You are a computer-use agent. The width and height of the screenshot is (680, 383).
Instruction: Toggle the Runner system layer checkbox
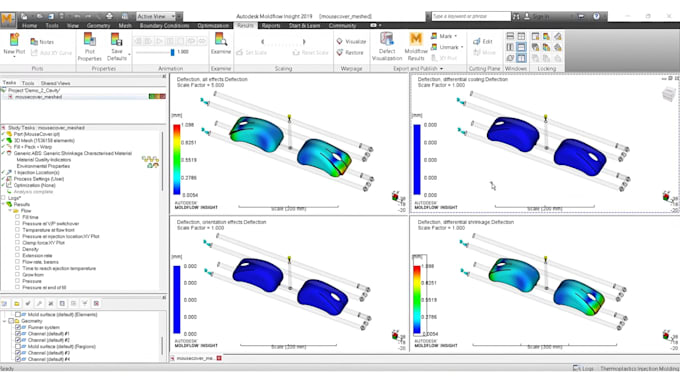coord(18,327)
